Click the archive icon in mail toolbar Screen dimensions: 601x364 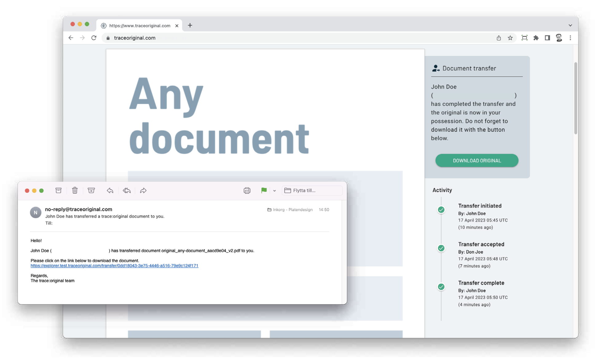[x=58, y=191]
